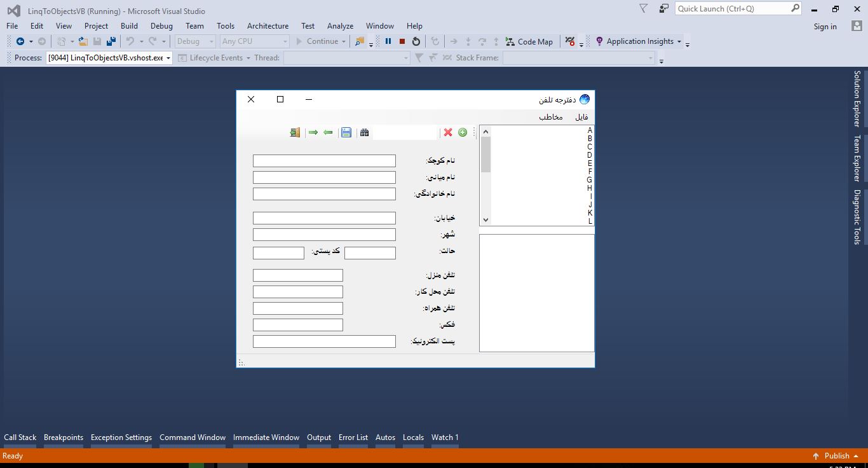Click the Publish button in the status bar
This screenshot has height=468, width=868.
tap(836, 456)
